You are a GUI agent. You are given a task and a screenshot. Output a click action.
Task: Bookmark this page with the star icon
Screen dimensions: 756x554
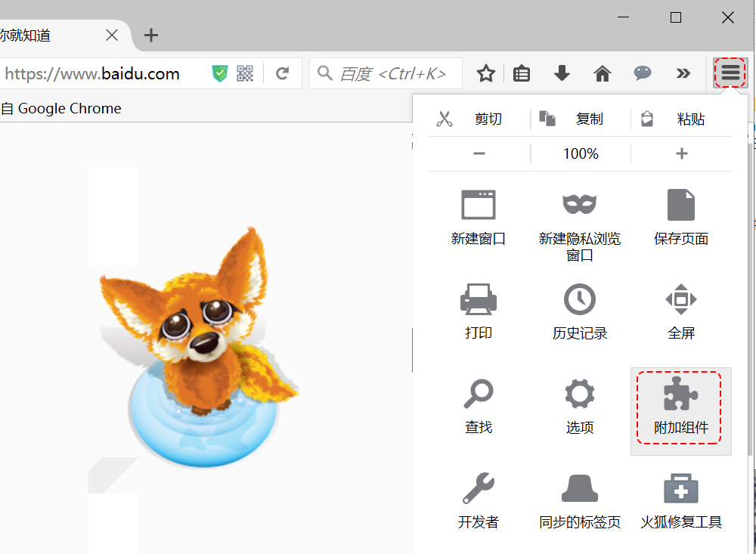pyautogui.click(x=485, y=73)
